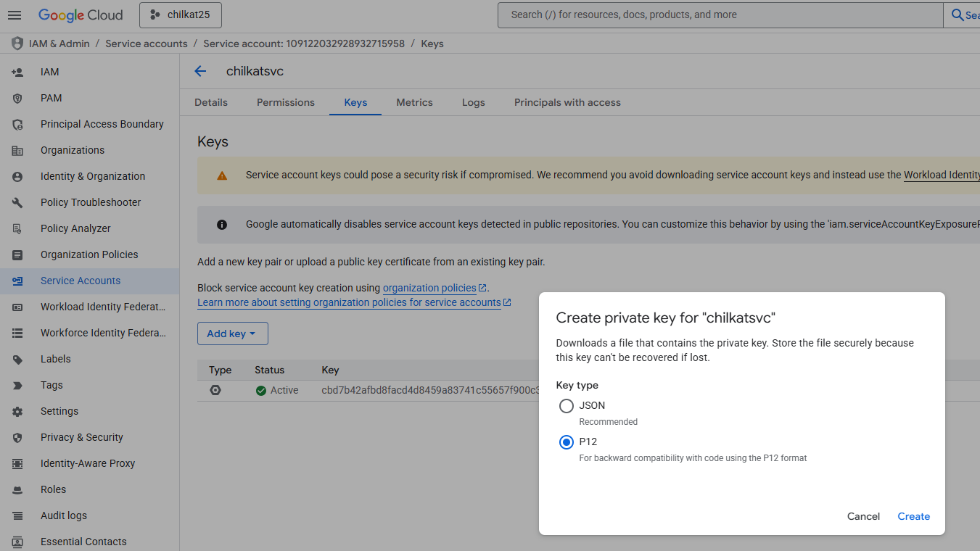980x551 pixels.
Task: Click the IAM & Admin shield icon
Action: (17, 43)
